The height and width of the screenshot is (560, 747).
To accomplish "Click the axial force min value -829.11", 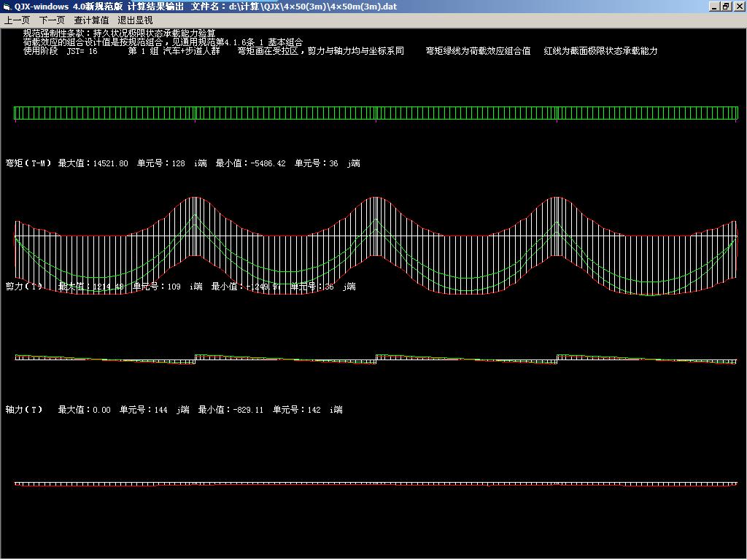I will click(x=248, y=410).
